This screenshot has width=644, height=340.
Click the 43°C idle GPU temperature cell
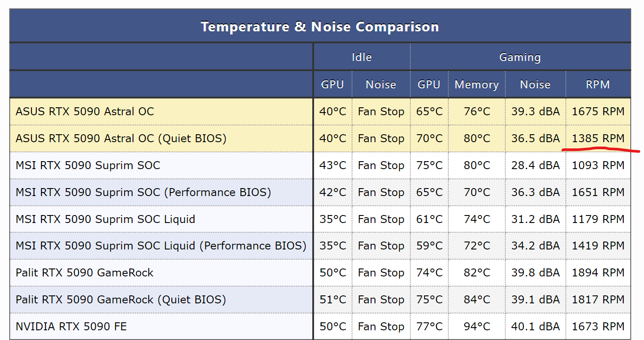click(333, 165)
